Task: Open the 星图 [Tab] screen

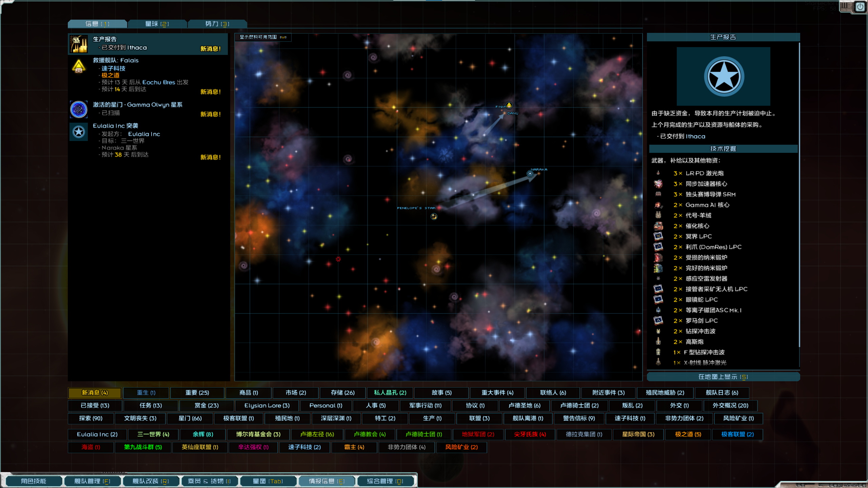Action: pos(268,481)
